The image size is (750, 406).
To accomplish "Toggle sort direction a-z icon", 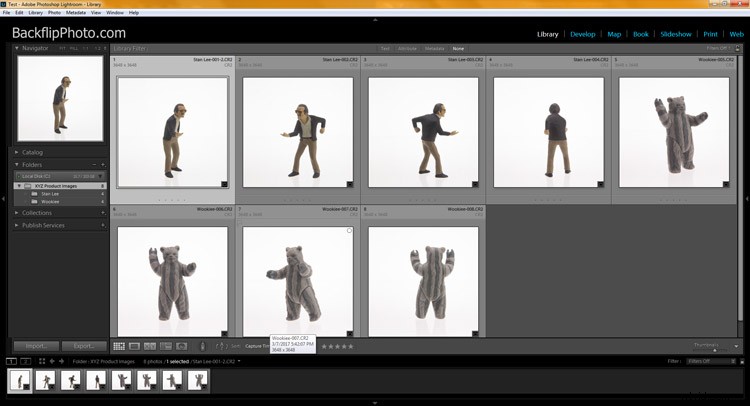I will coord(220,346).
